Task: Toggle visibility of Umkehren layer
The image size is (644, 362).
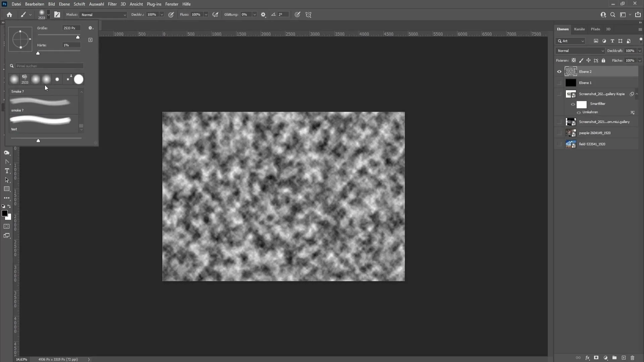Action: point(579,112)
